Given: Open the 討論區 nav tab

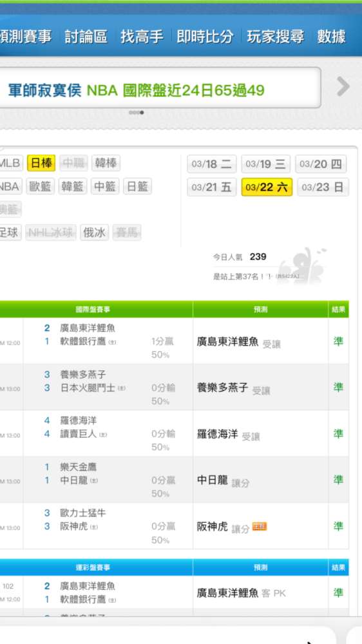Looking at the screenshot, I should 86,37.
